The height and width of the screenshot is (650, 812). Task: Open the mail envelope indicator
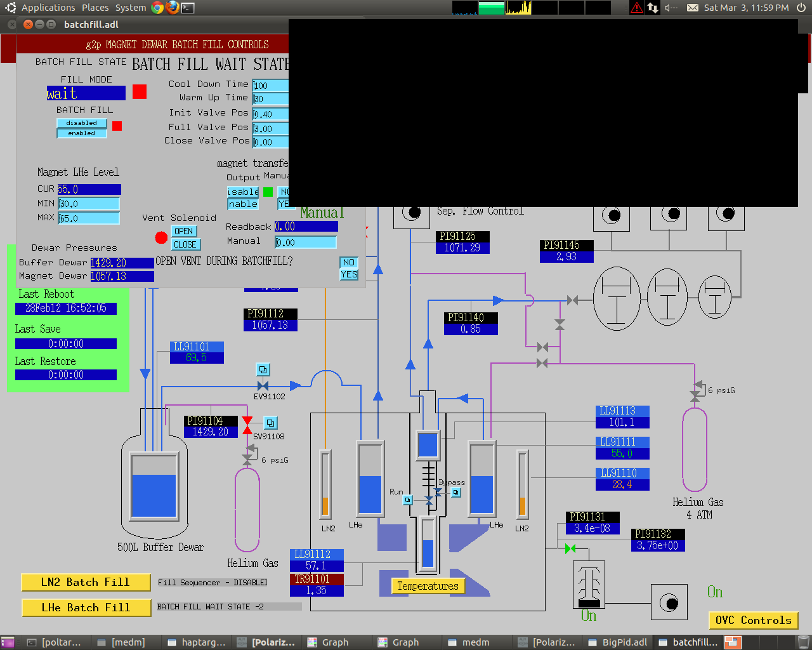(693, 8)
